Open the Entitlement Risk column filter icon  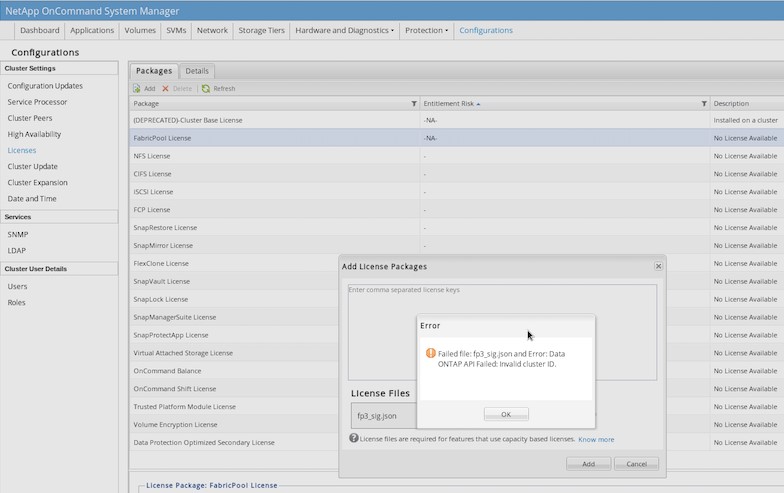click(x=704, y=104)
